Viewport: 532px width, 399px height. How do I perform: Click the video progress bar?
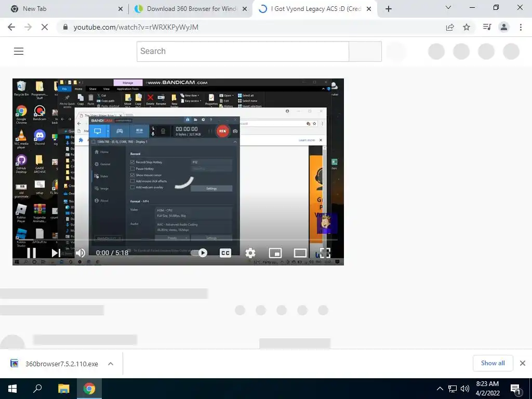pos(178,240)
